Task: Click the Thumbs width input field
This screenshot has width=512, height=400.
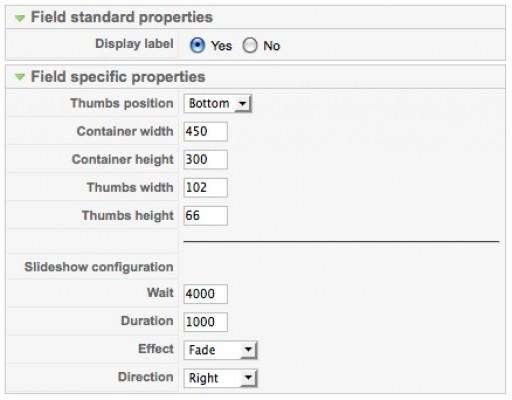Action: (x=206, y=187)
